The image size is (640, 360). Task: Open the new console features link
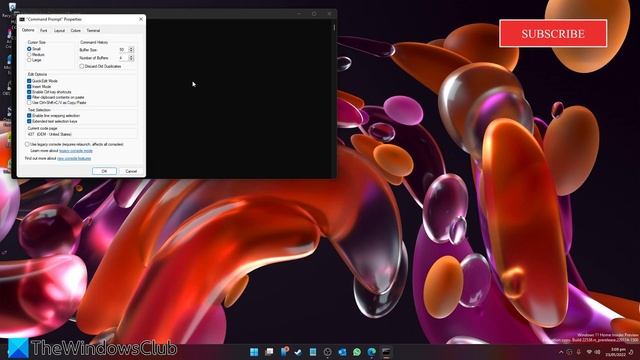point(74,158)
